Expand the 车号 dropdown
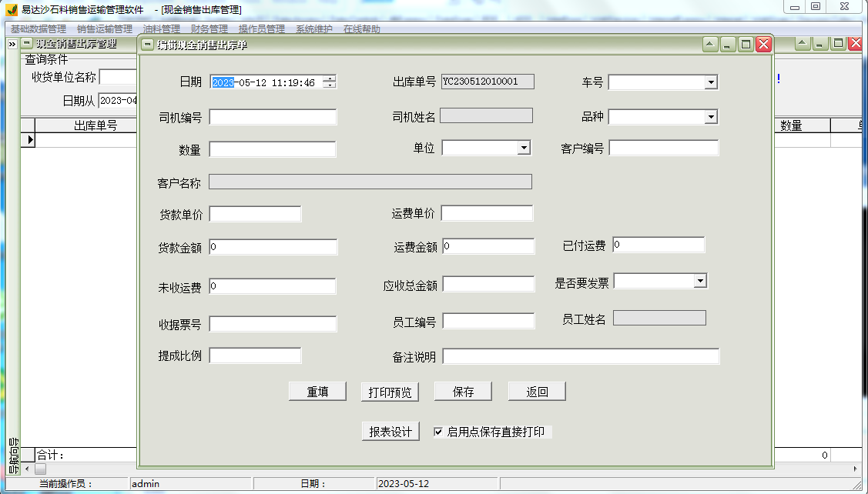The height and width of the screenshot is (494, 868). (711, 82)
